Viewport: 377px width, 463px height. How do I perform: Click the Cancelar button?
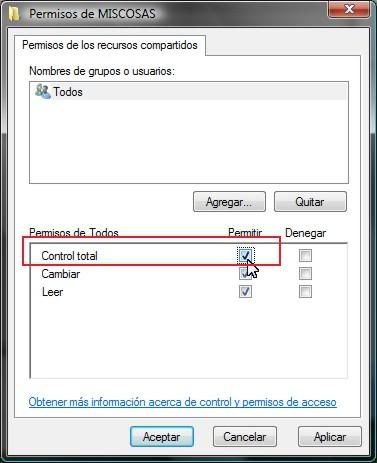pyautogui.click(x=245, y=437)
